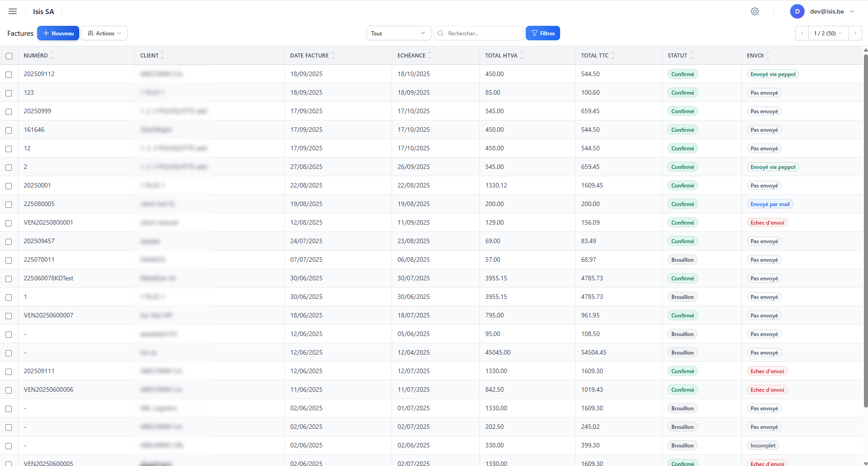Viewport: 868px width, 466px height.
Task: Sort by Date Facture column sort icon
Action: [333, 55]
